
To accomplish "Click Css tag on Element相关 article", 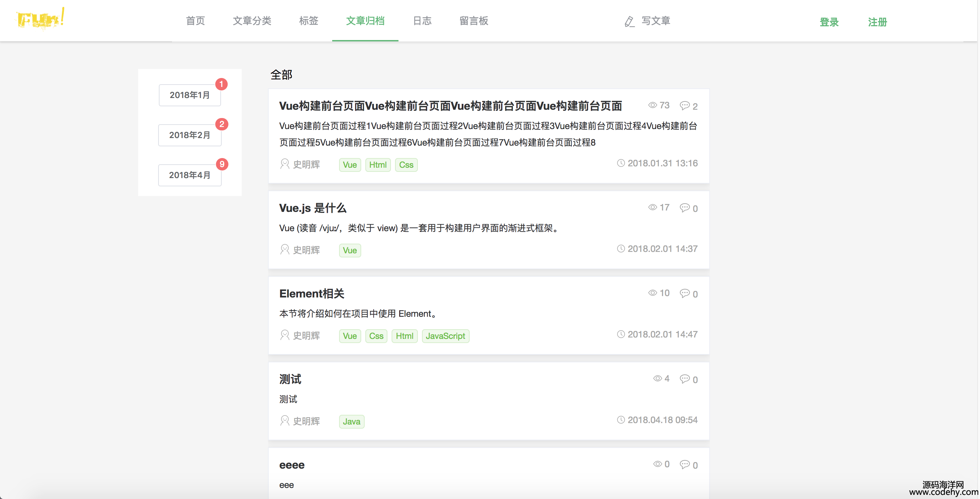I will coord(376,335).
